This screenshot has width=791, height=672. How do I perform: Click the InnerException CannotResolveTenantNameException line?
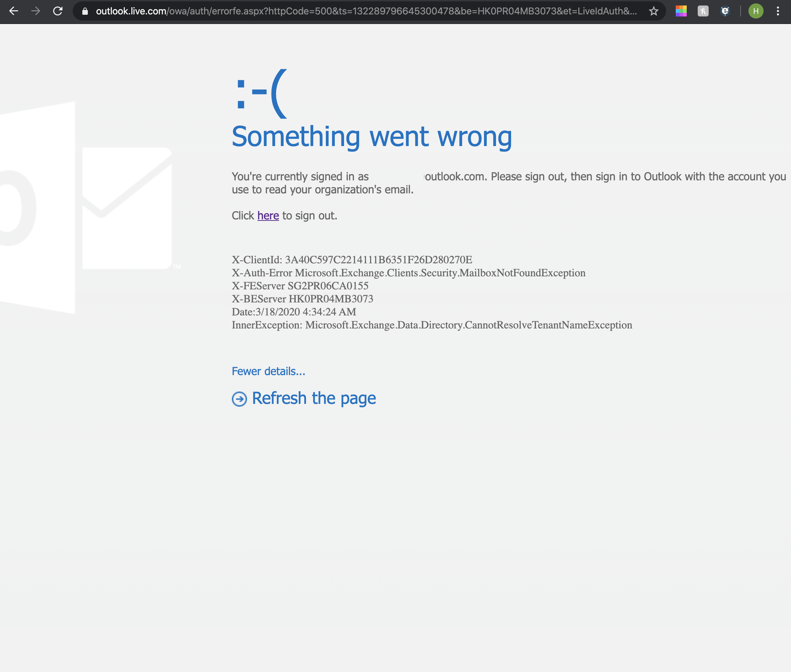click(x=432, y=325)
